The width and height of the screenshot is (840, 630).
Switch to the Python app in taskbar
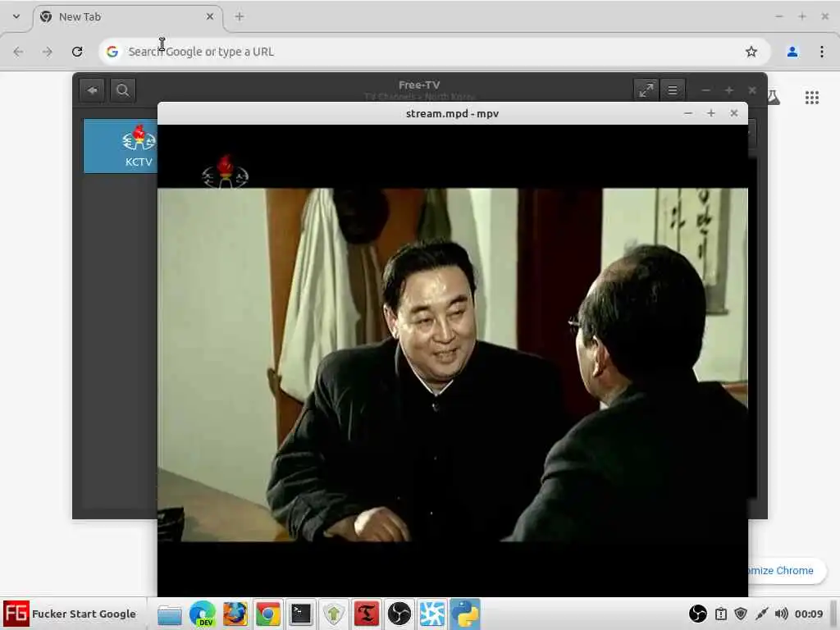pos(465,614)
